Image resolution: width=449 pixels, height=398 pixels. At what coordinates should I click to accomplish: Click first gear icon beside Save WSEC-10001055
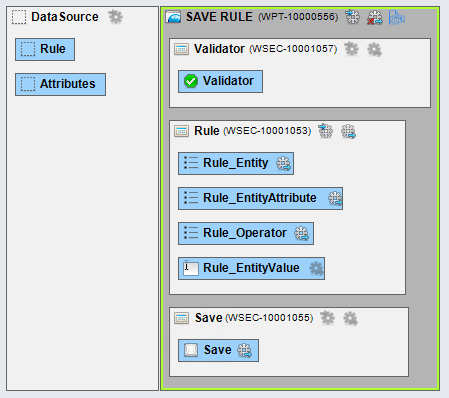pyautogui.click(x=327, y=318)
